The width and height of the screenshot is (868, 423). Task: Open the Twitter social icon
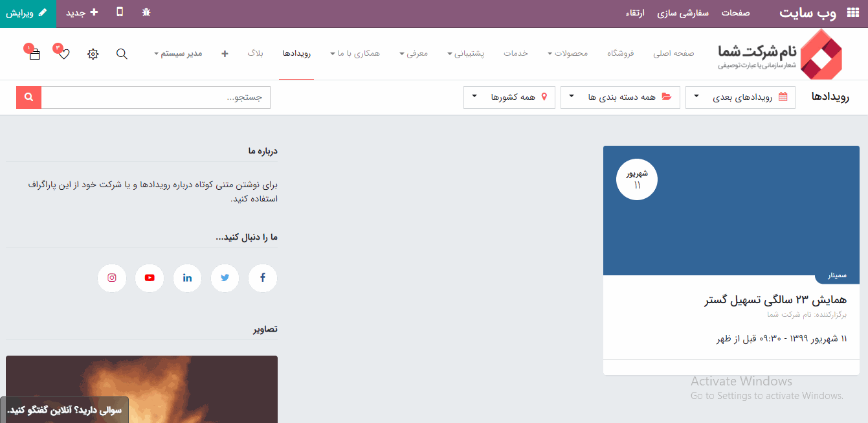click(225, 278)
